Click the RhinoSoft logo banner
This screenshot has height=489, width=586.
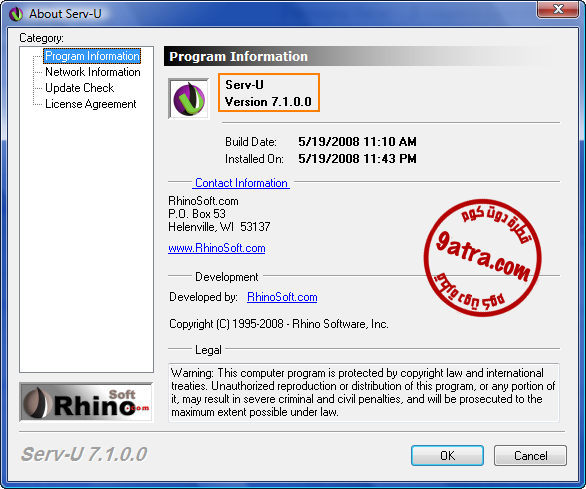click(86, 403)
